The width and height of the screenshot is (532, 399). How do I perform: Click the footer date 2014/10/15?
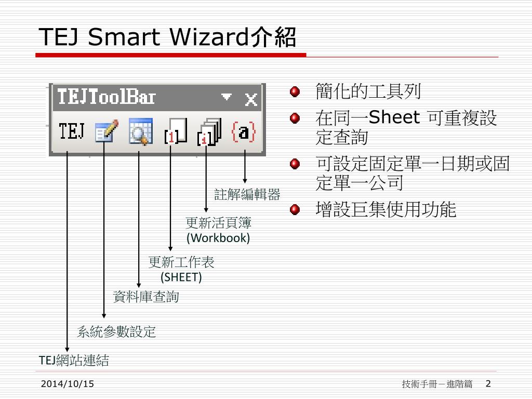coord(67,384)
